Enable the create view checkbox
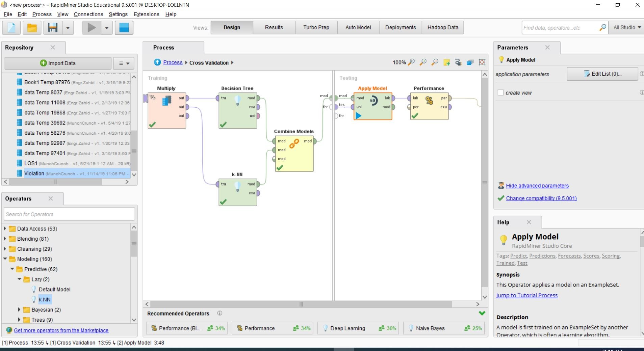 (x=500, y=92)
